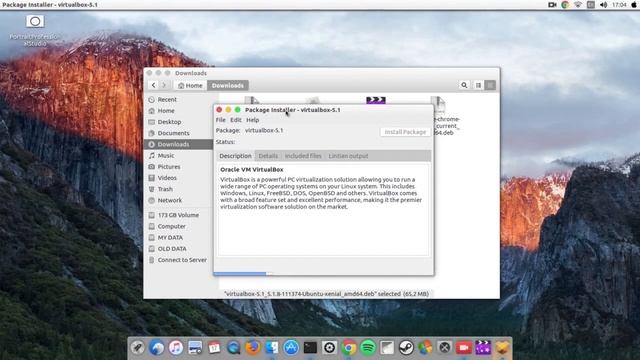Open the Downloads window view options menu
Image resolution: width=640 pixels, height=360 pixels.
[490, 85]
